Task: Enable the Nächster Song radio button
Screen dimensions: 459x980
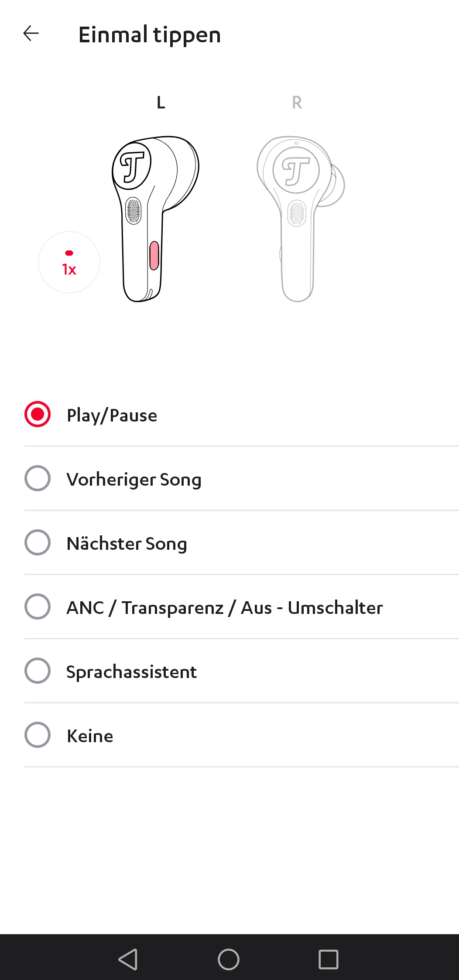Action: (38, 543)
